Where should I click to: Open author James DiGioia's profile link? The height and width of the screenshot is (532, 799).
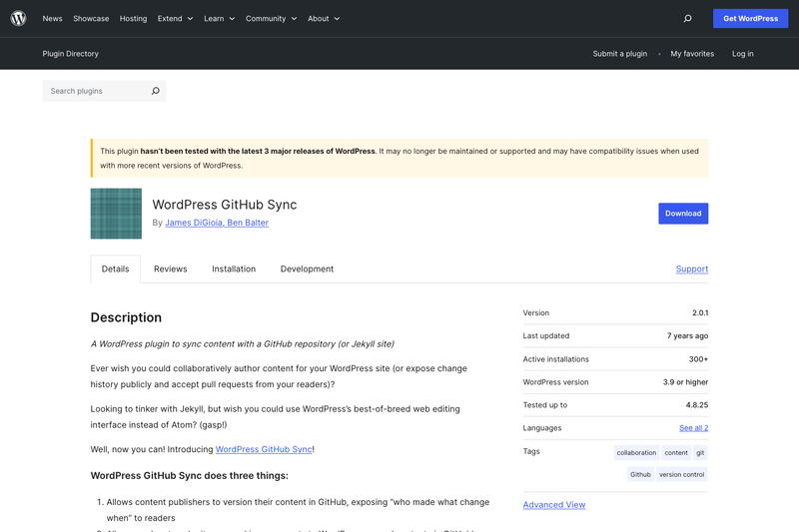[x=194, y=223]
